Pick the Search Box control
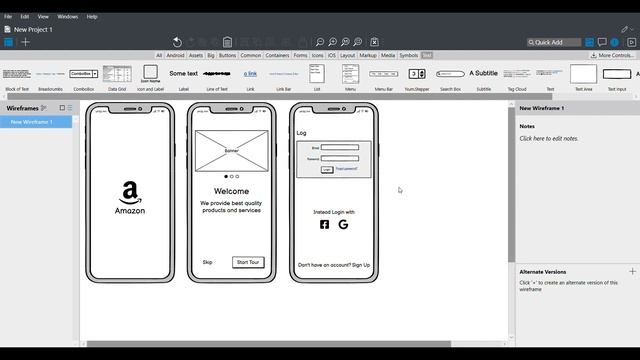640x360 pixels. tap(450, 77)
